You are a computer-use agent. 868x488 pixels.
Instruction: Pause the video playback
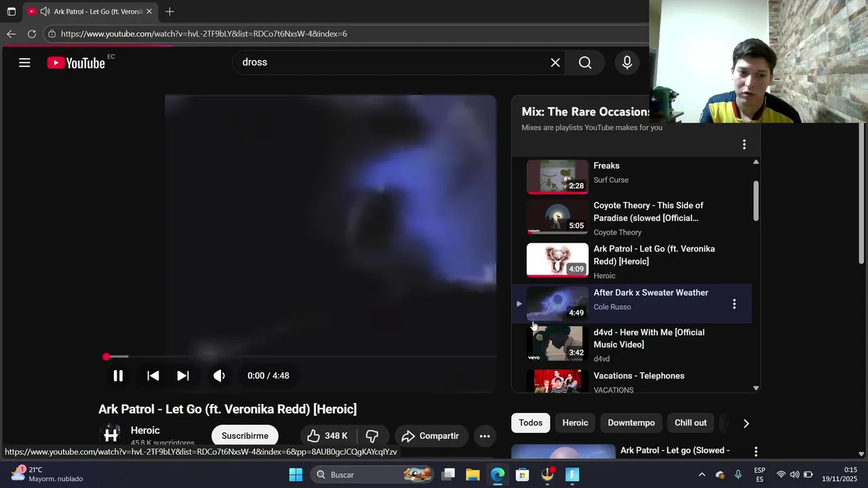point(118,375)
